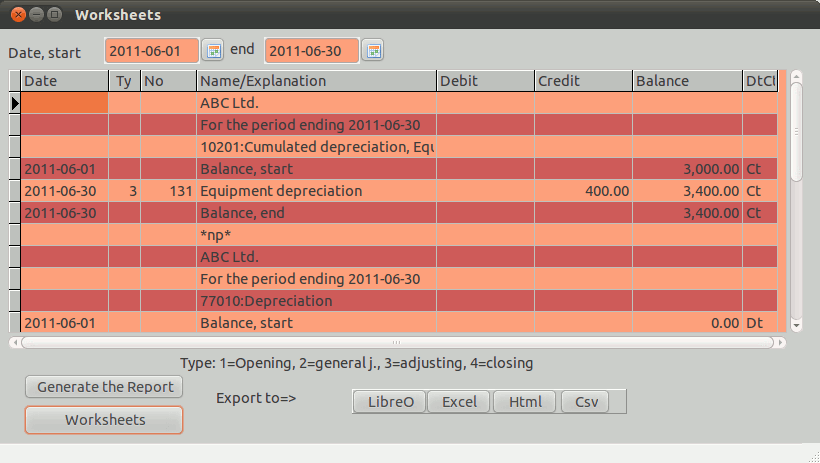The height and width of the screenshot is (463, 820).
Task: Open the start date calendar picker
Action: pos(213,50)
